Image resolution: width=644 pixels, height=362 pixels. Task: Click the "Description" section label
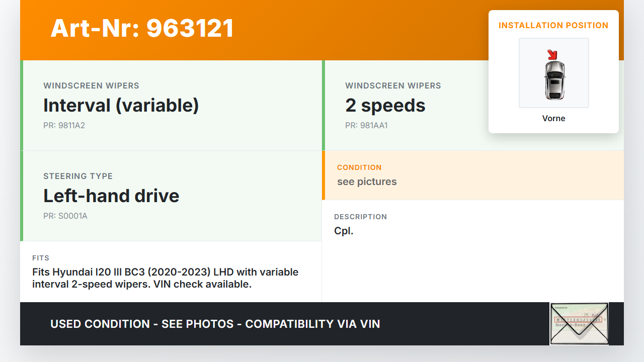(360, 217)
